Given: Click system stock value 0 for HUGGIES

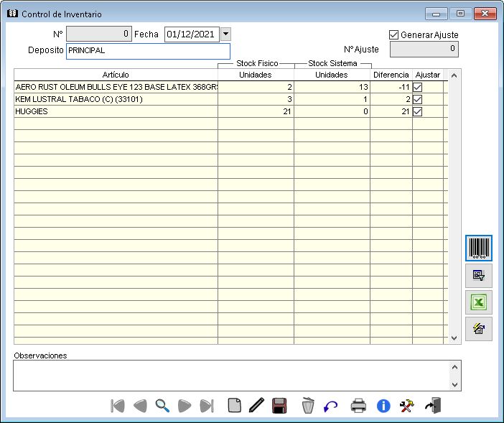Looking at the screenshot, I should click(332, 111).
